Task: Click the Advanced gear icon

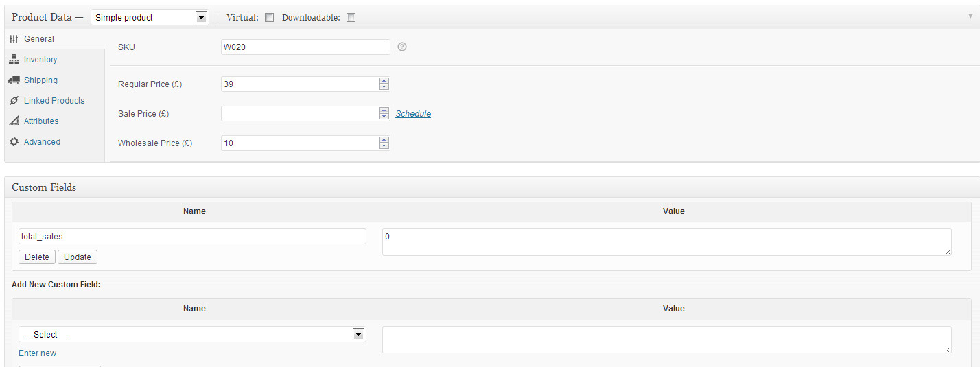Action: coord(14,142)
